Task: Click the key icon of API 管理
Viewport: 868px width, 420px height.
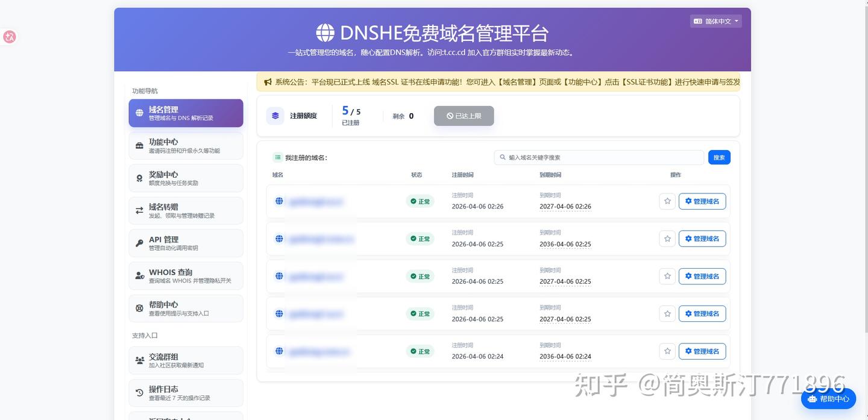Action: pyautogui.click(x=139, y=243)
